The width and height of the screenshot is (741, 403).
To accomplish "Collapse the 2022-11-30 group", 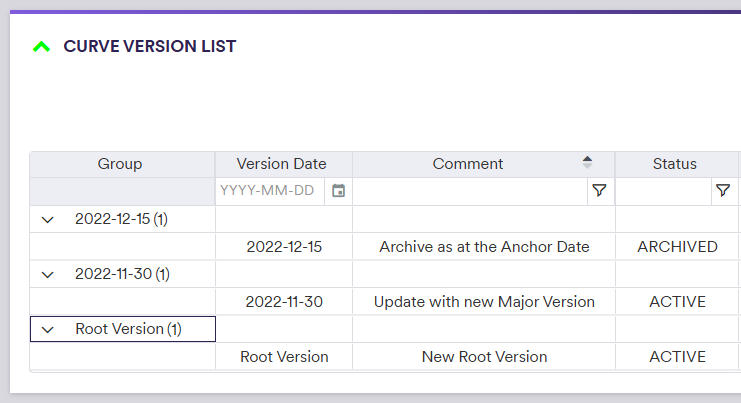I will (x=47, y=274).
